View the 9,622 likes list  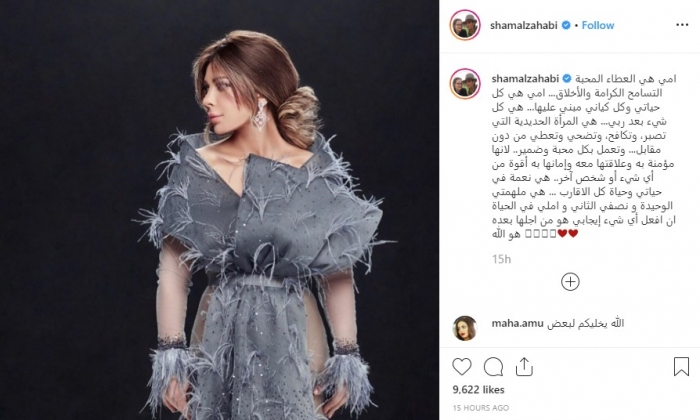[x=478, y=390]
